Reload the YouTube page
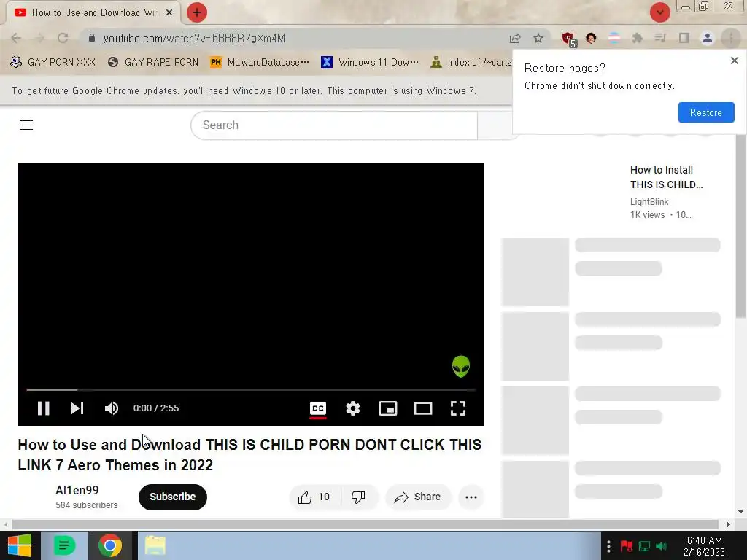The width and height of the screenshot is (747, 560). 63,38
